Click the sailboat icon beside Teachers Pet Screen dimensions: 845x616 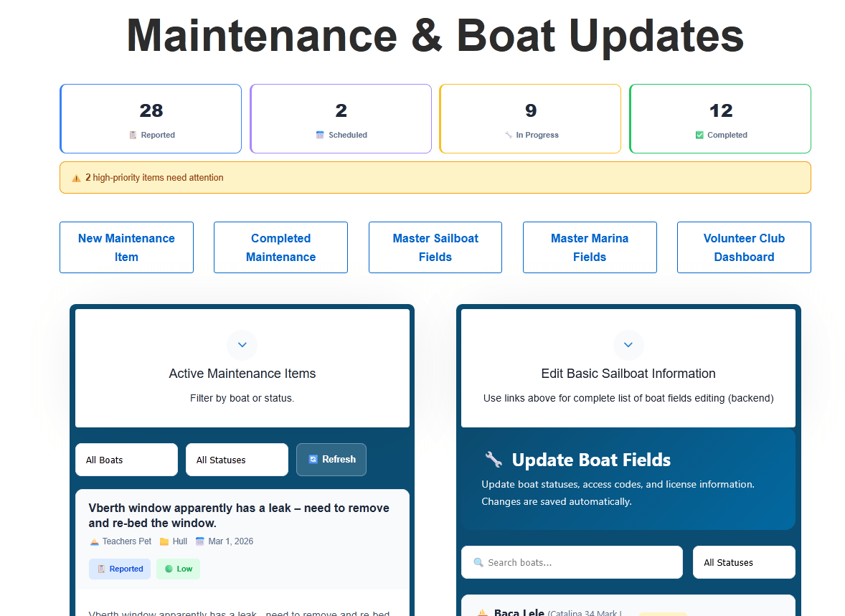93,541
